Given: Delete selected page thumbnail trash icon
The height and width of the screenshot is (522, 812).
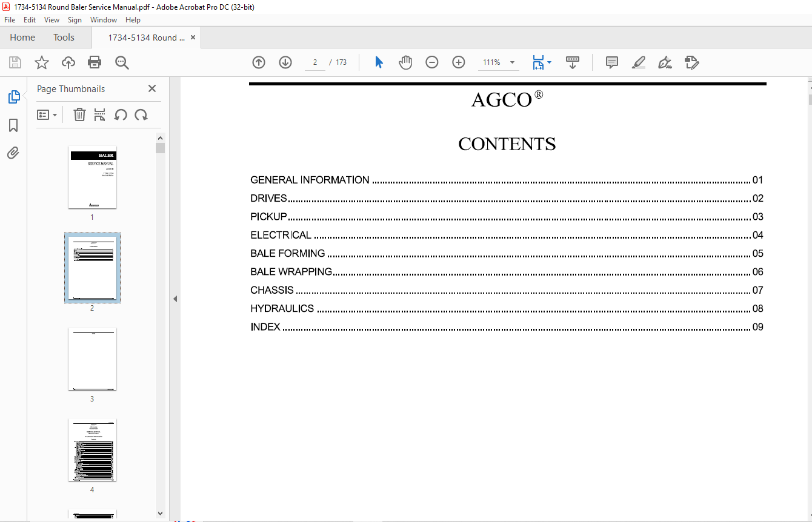Looking at the screenshot, I should click(79, 114).
